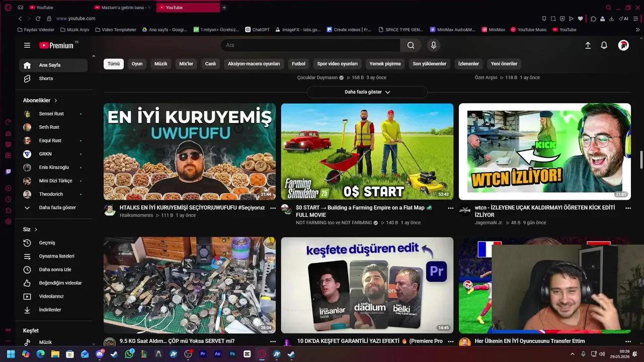
Task: Open Opera snapshot tool icon
Action: [x=553, y=19]
